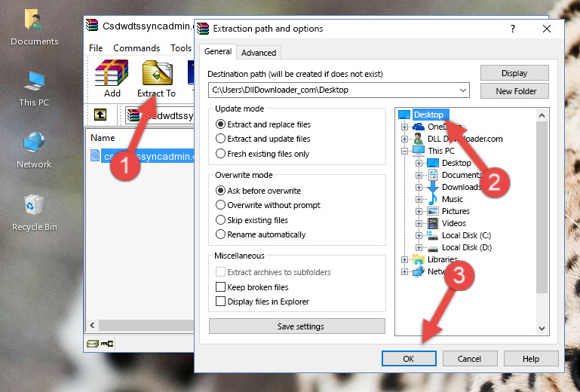Click the archive icon in WinRAR path bar
The height and width of the screenshot is (392, 580).
click(x=133, y=115)
